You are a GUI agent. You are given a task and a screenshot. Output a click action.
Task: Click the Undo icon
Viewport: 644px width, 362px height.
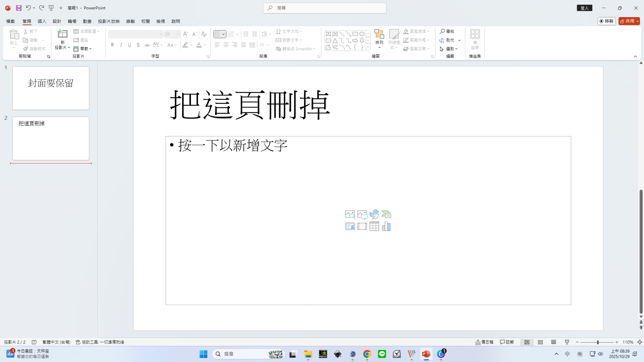pos(28,8)
